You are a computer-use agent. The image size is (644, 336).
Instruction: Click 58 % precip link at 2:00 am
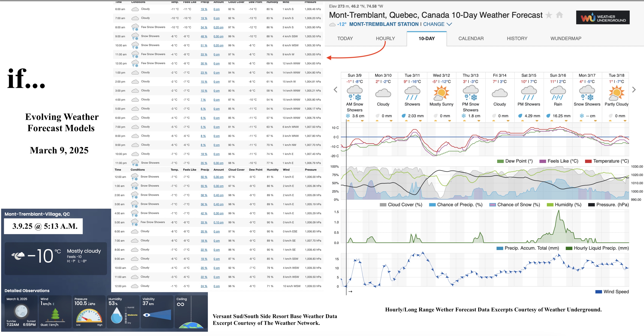point(204,195)
